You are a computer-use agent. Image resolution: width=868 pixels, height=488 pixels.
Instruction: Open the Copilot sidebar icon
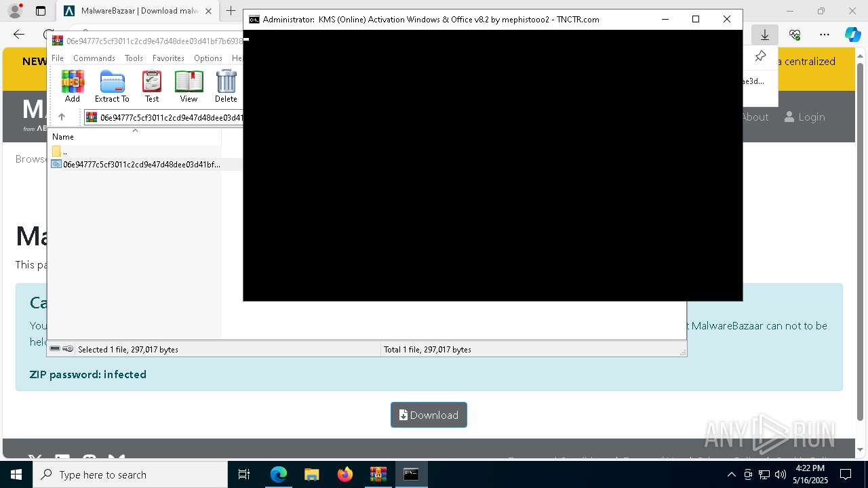coord(853,35)
